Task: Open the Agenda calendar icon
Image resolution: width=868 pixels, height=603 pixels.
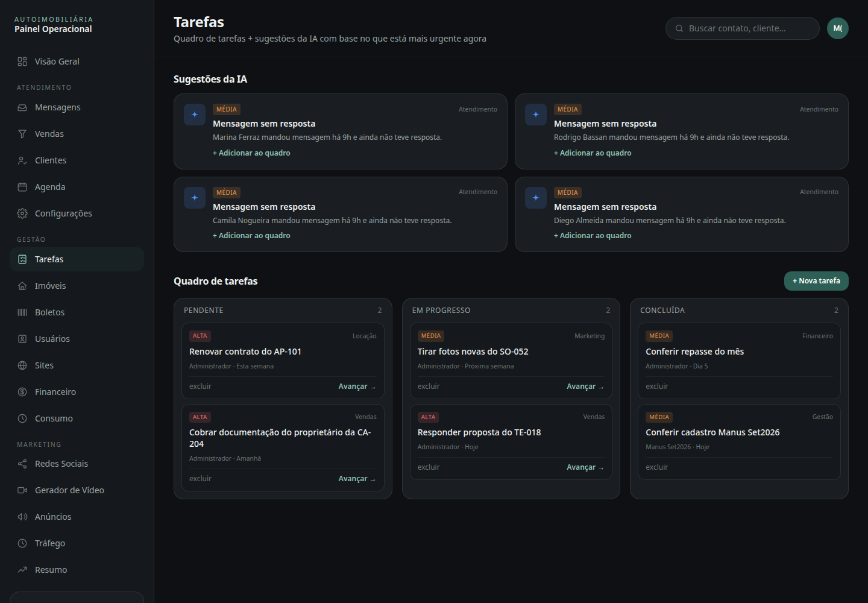Action: coord(22,187)
